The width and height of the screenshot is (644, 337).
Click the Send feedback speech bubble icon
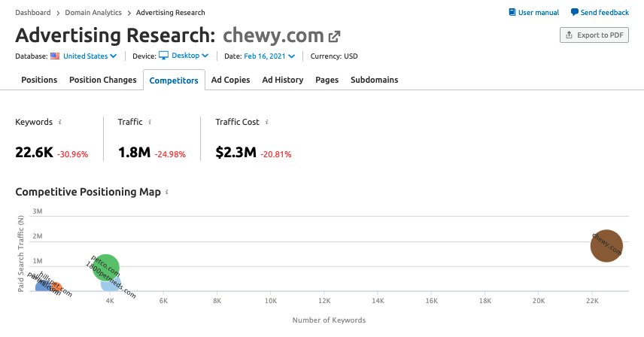coord(575,12)
